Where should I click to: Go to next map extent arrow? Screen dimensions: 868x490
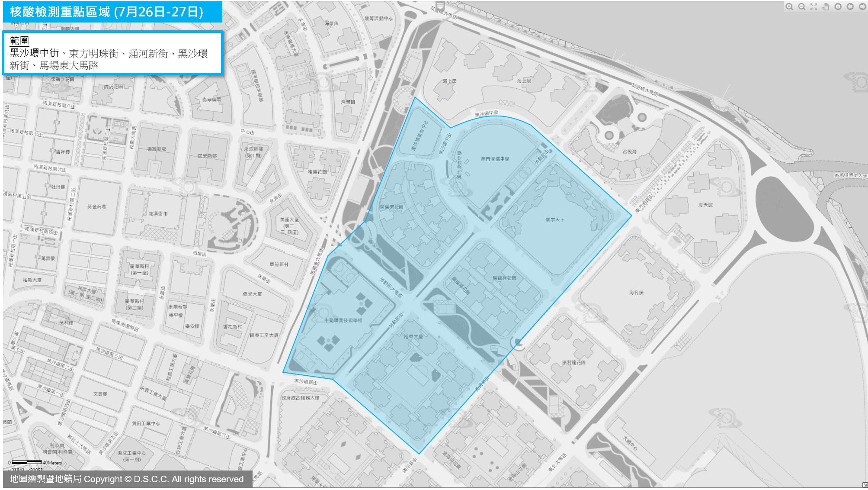point(862,6)
